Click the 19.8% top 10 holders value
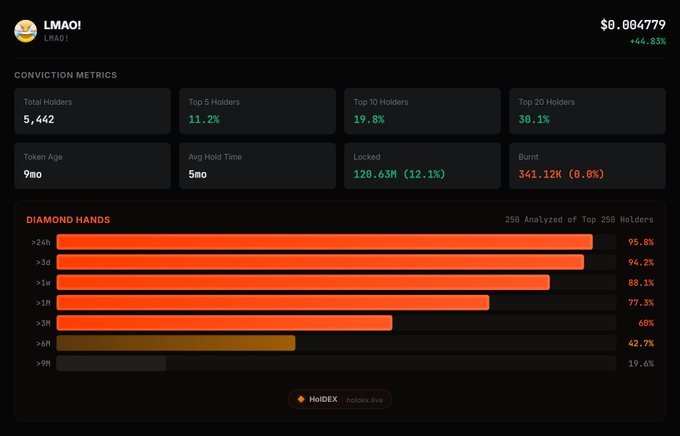Image resolution: width=680 pixels, height=436 pixels. tap(369, 120)
